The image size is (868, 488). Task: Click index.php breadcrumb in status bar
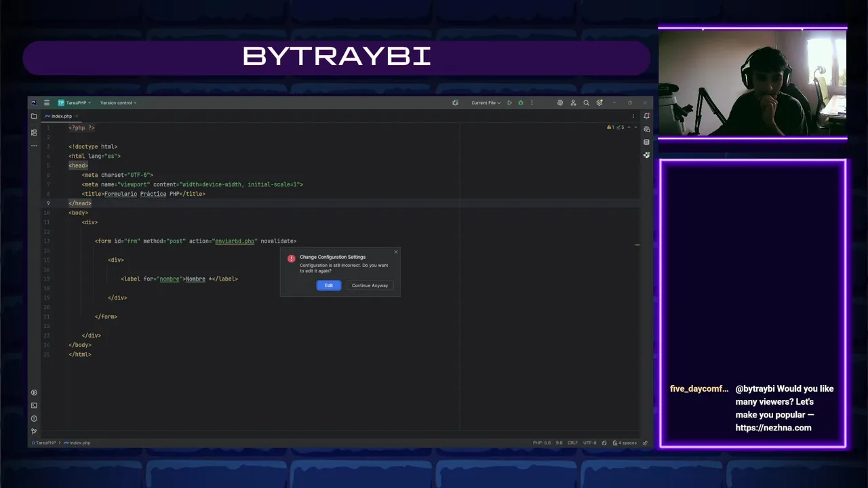[77, 443]
